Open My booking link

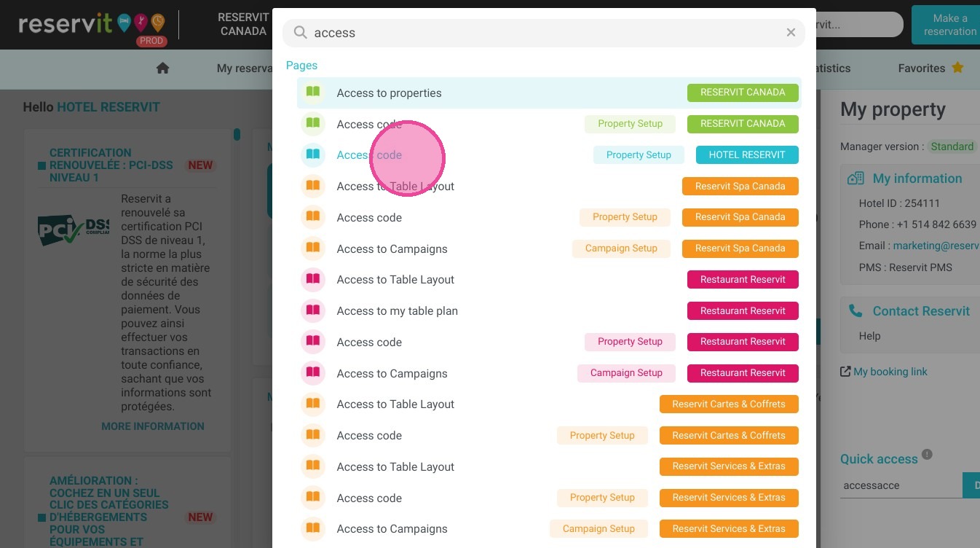coord(890,372)
